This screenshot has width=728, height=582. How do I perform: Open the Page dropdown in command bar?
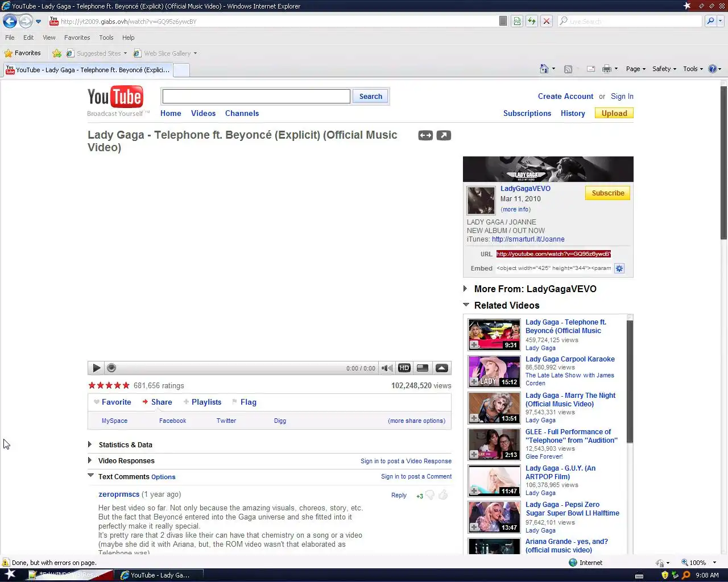(x=636, y=69)
